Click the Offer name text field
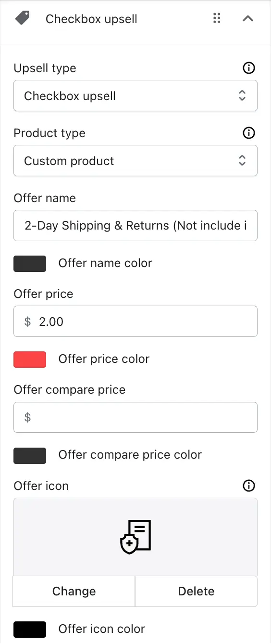This screenshot has height=644, width=271. [x=135, y=225]
